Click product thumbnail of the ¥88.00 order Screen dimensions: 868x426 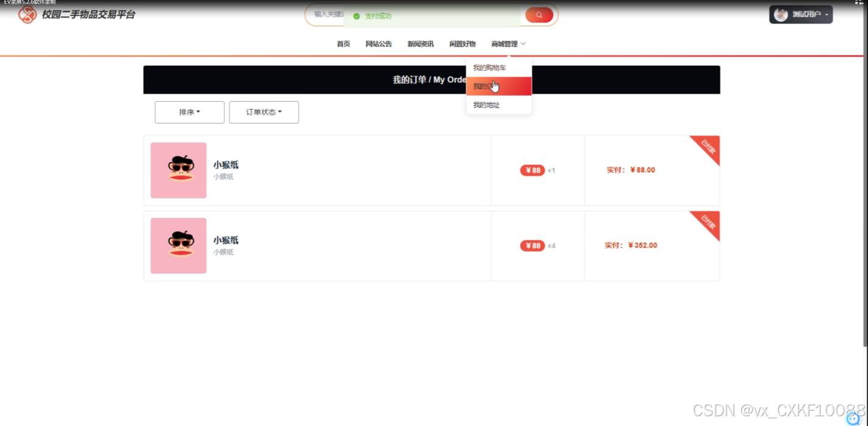coord(178,170)
